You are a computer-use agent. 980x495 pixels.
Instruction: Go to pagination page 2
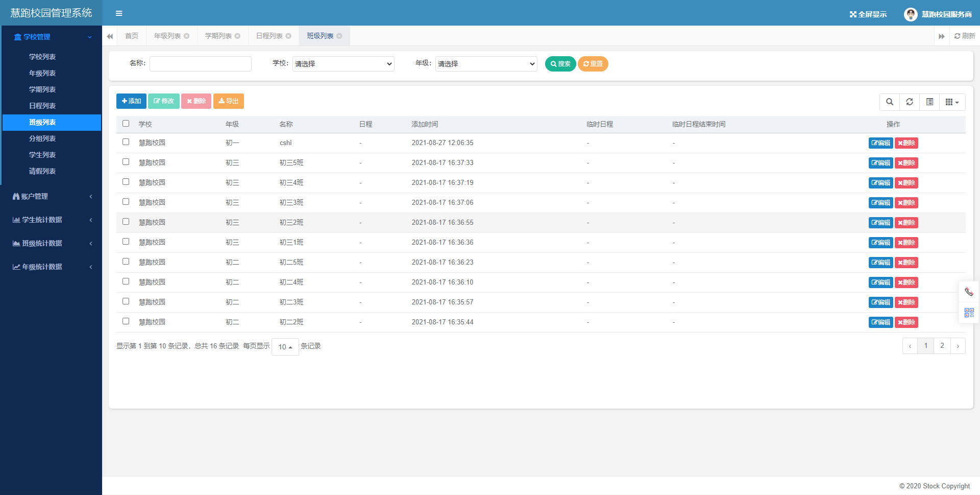[x=942, y=346]
